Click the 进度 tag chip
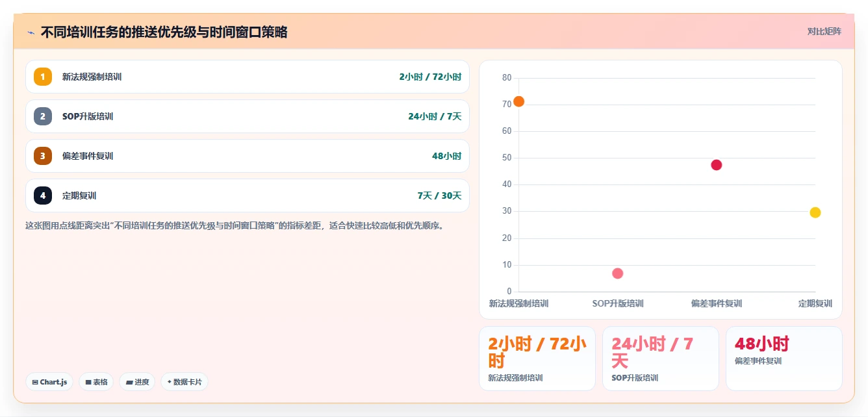Image resolution: width=868 pixels, height=417 pixels. [x=137, y=382]
